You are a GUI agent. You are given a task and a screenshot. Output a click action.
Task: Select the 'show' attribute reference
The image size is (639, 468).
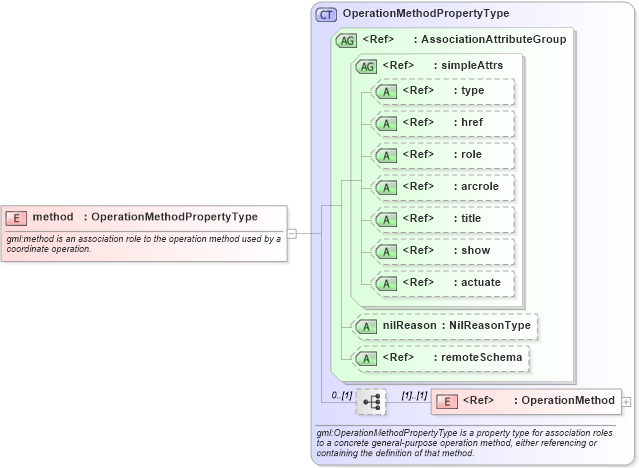point(476,250)
